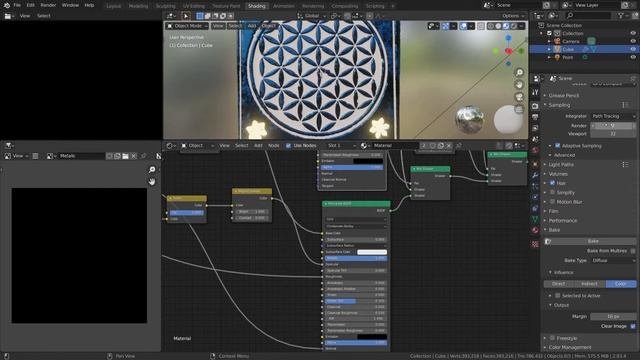Open the Output properties tab icon

coord(535,117)
